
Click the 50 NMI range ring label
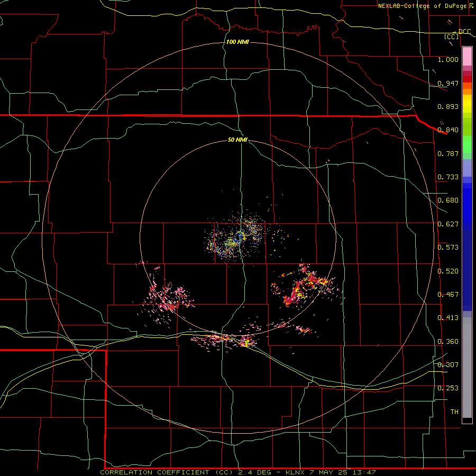pyautogui.click(x=237, y=140)
